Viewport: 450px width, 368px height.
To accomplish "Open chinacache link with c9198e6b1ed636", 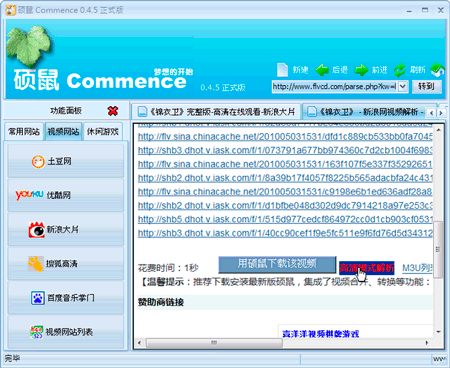I will (285, 192).
